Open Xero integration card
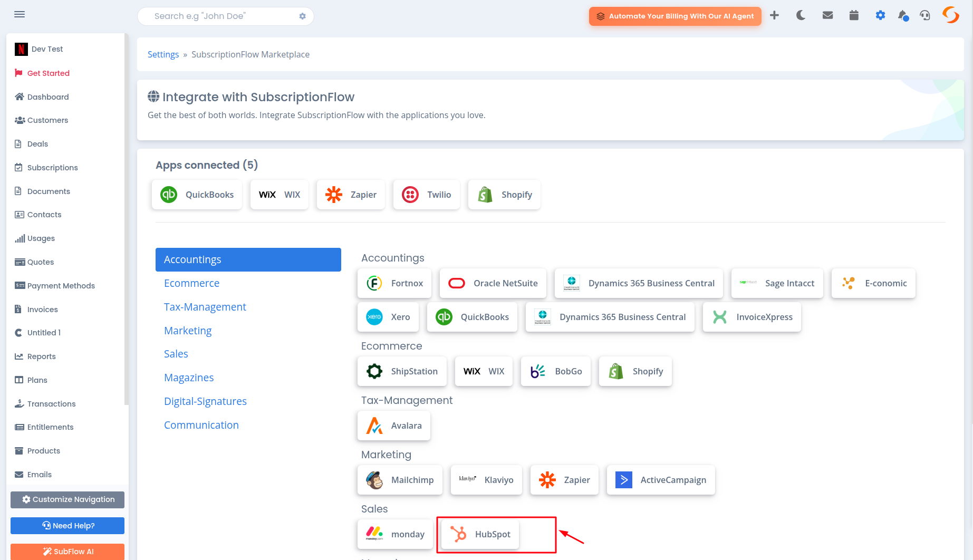Screen dimensions: 973x560 [388, 317]
